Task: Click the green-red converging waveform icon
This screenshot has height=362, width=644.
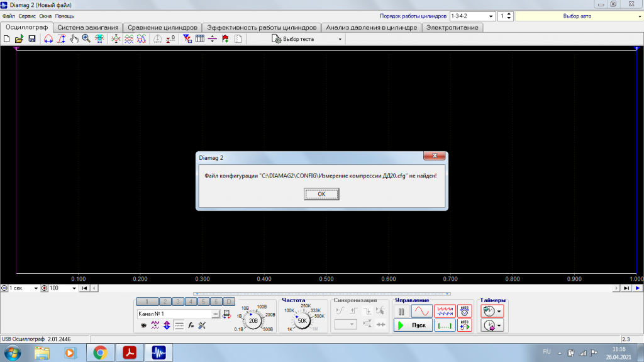Action: click(x=116, y=38)
